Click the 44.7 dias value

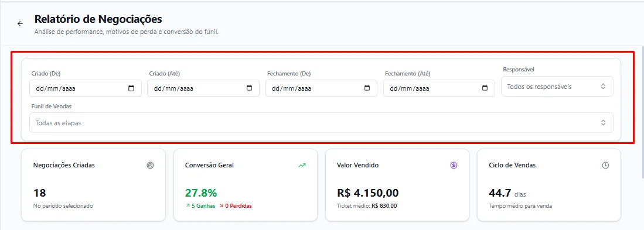pos(507,193)
